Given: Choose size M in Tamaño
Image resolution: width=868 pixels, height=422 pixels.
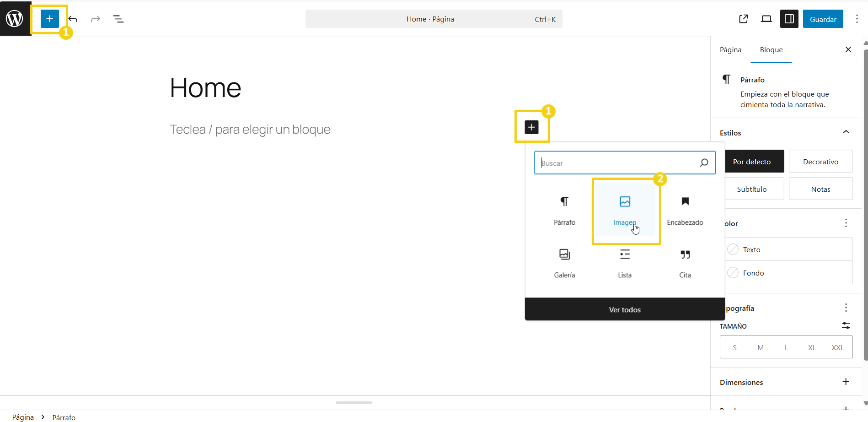Looking at the screenshot, I should pyautogui.click(x=761, y=347).
